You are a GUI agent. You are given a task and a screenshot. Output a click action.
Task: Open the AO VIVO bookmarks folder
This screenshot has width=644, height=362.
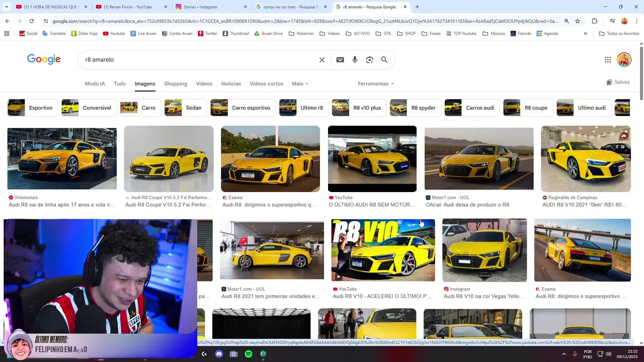[x=357, y=34]
